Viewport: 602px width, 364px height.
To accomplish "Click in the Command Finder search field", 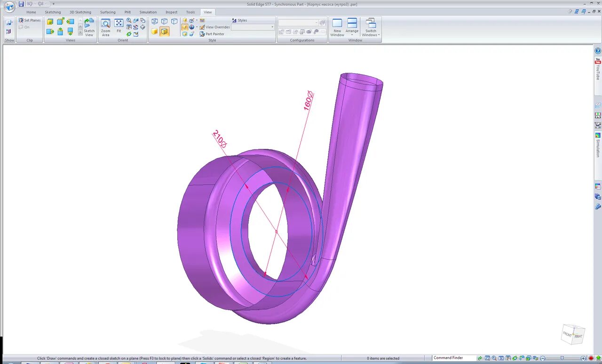I will pos(454,358).
